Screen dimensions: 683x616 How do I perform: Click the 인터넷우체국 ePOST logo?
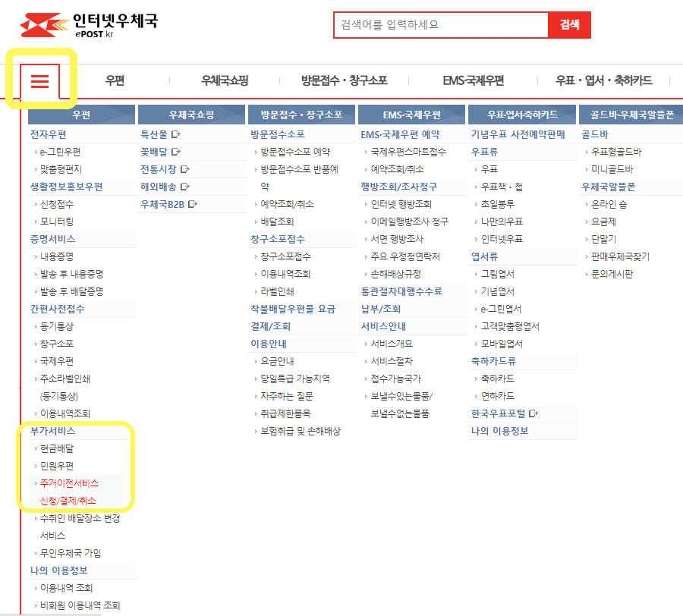point(89,25)
